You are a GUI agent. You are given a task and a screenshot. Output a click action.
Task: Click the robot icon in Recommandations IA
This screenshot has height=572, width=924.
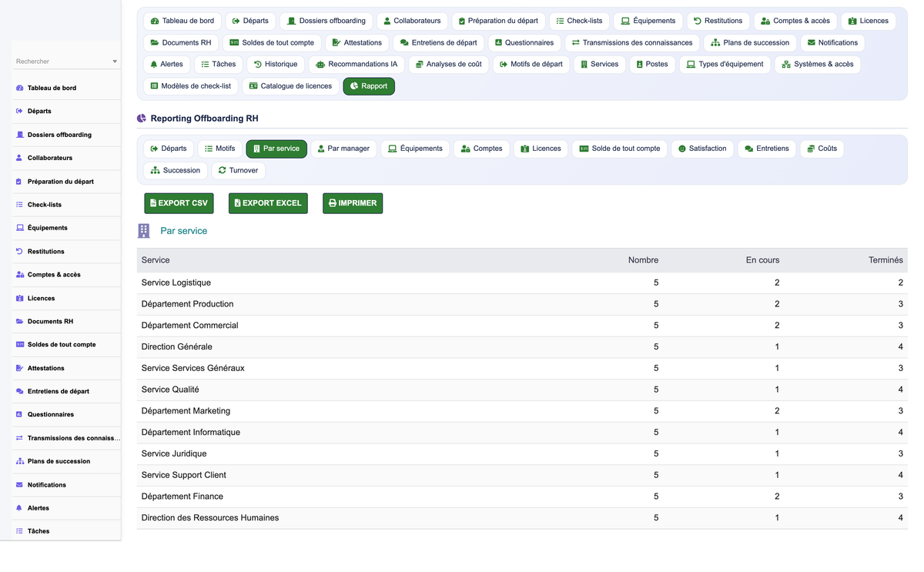point(320,65)
